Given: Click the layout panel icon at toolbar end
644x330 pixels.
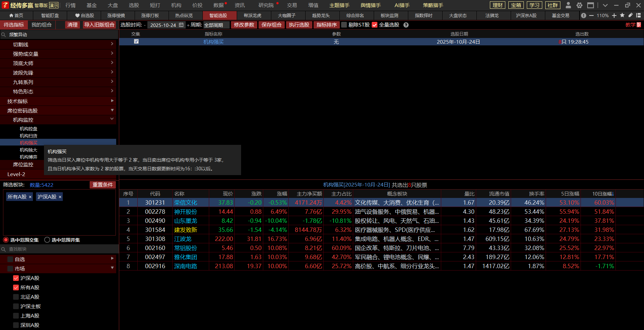Looking at the screenshot, I should [x=638, y=15].
